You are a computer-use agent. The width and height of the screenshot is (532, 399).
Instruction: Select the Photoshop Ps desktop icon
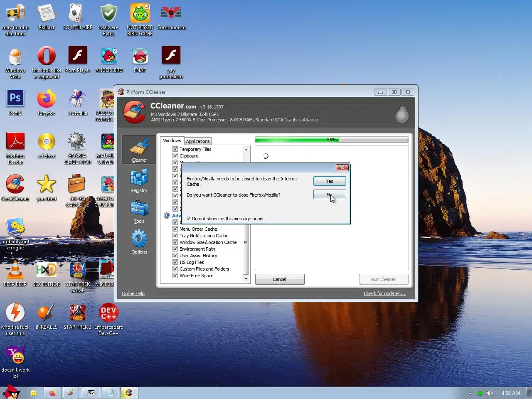click(x=15, y=102)
